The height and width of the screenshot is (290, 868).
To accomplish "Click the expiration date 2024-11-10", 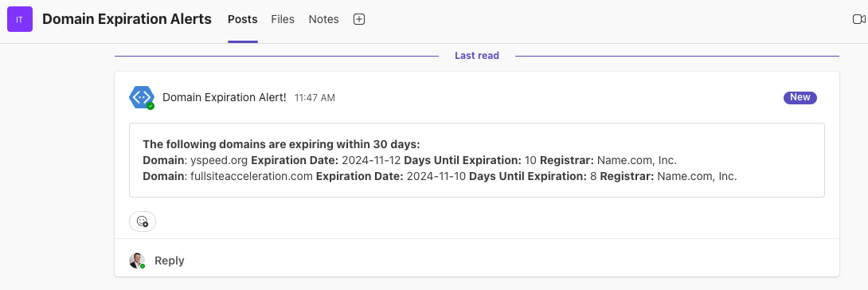I will tap(437, 177).
